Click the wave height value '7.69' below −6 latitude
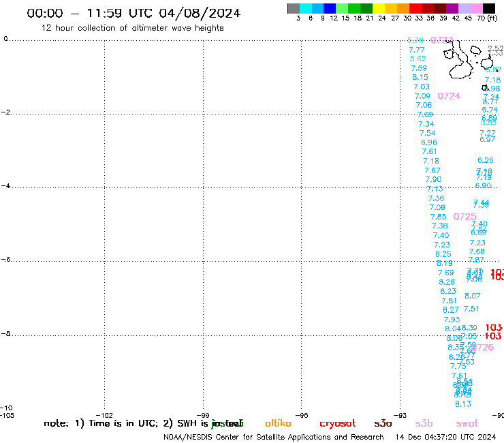The width and height of the screenshot is (504, 443). coord(446,273)
